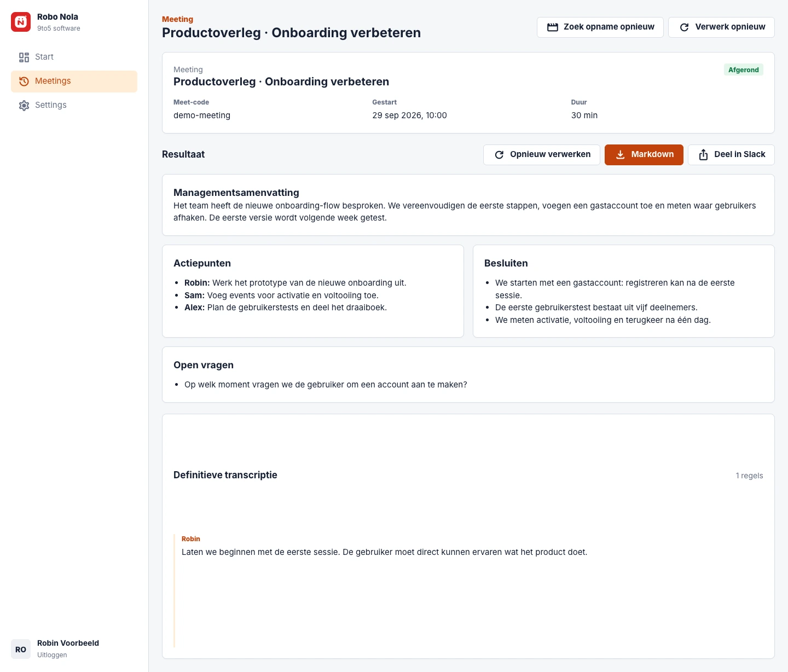788x672 pixels.
Task: Click Sam's action item about events
Action: (x=281, y=296)
